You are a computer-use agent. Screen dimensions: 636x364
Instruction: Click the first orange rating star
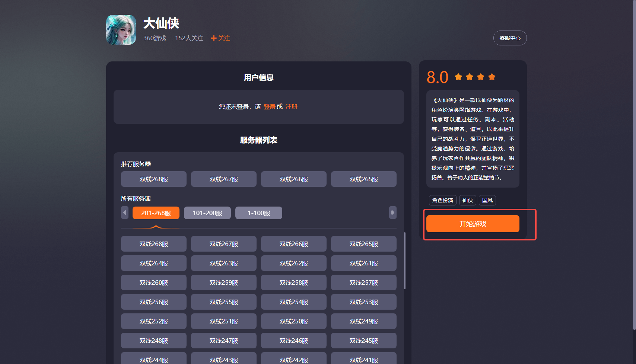pos(458,77)
